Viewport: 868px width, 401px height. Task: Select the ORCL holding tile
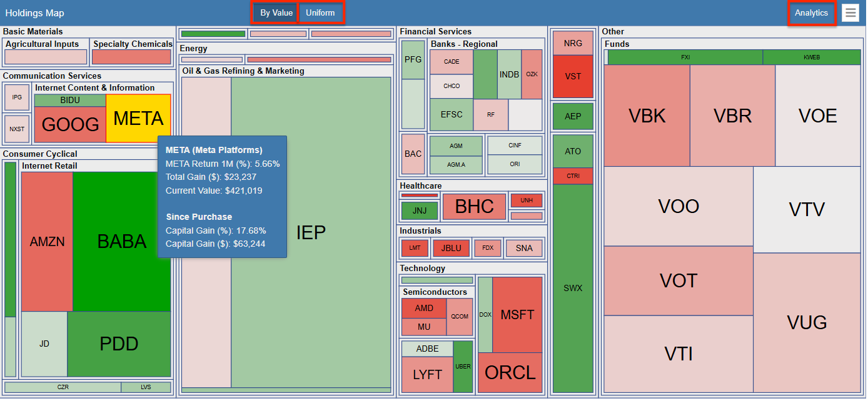click(510, 373)
